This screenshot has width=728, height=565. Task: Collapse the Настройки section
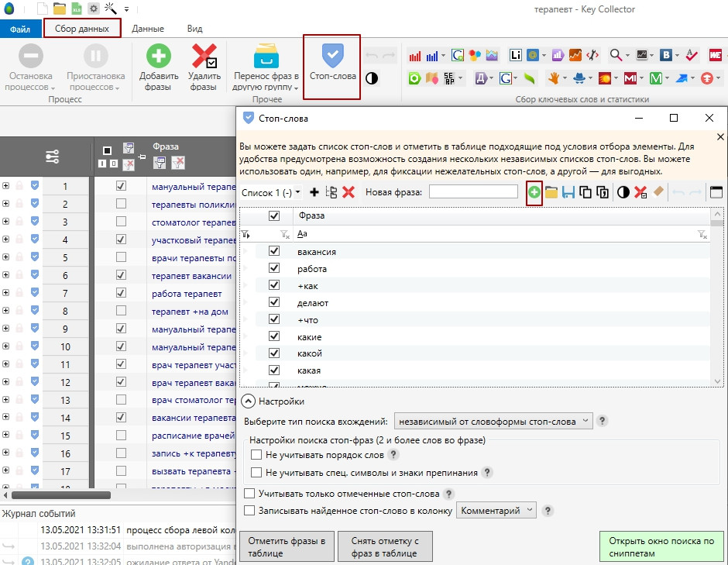click(x=248, y=401)
